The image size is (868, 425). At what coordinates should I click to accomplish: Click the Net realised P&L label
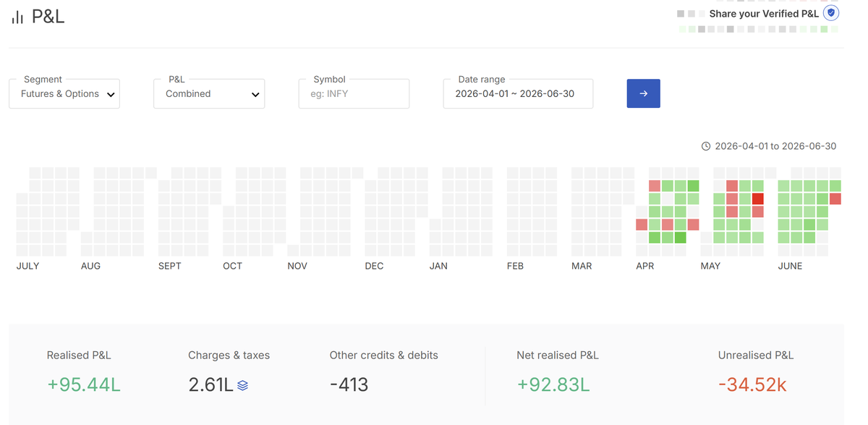point(558,355)
